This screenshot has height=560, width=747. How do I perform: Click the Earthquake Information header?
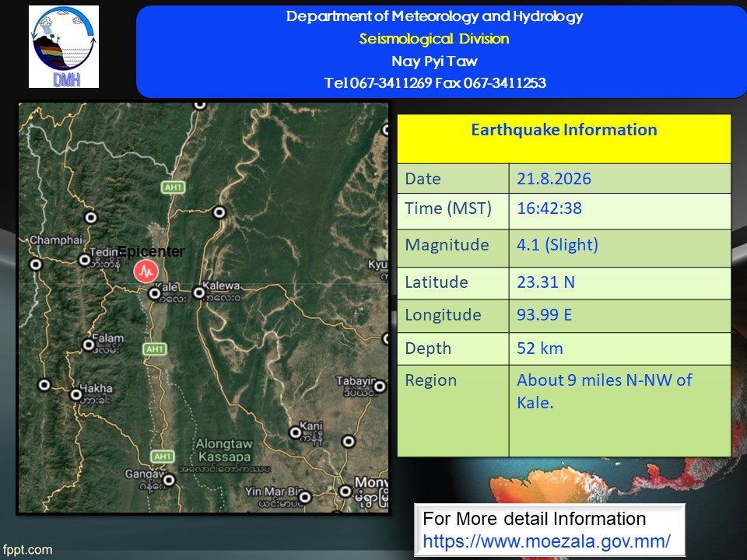click(564, 130)
